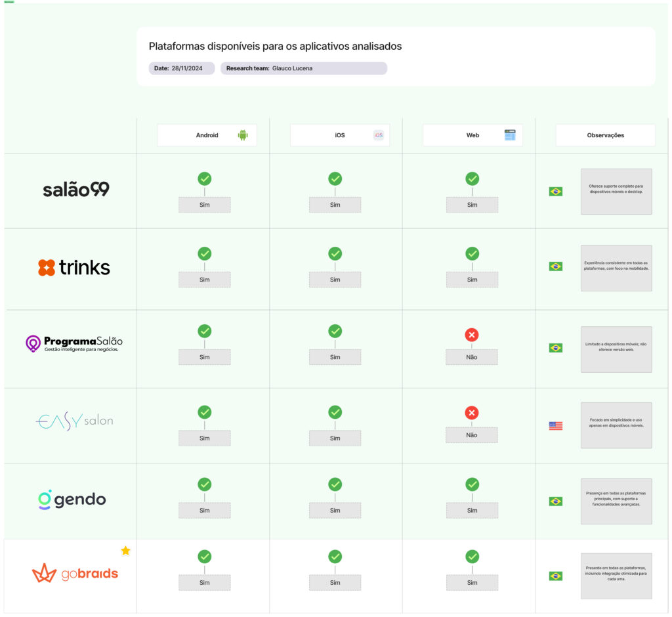Click the trinks logo
Screen dimensions: 672x617
[x=74, y=268]
